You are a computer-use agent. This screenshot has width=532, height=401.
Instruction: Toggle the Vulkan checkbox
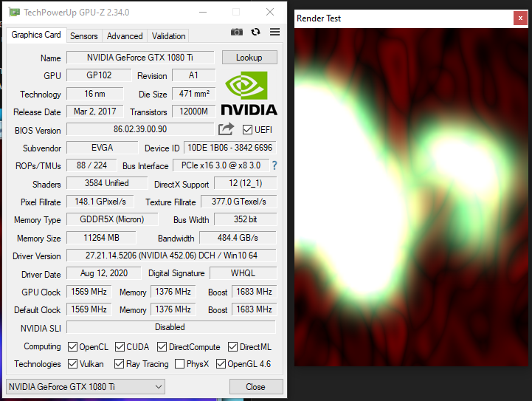coord(72,363)
